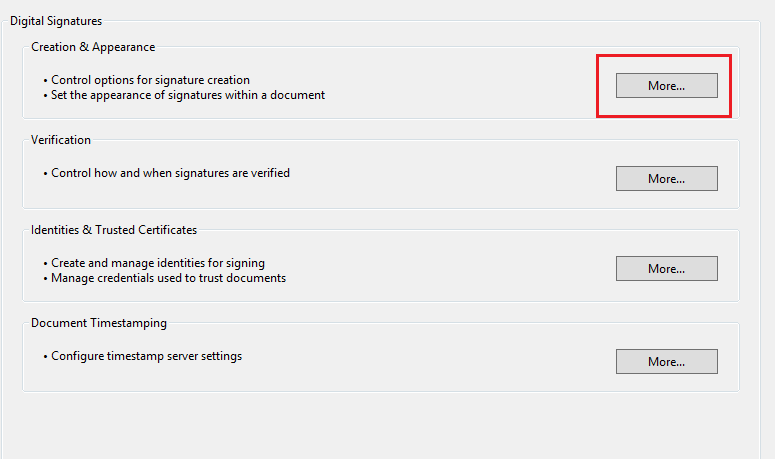Click the Document Timestamping group title

point(99,323)
